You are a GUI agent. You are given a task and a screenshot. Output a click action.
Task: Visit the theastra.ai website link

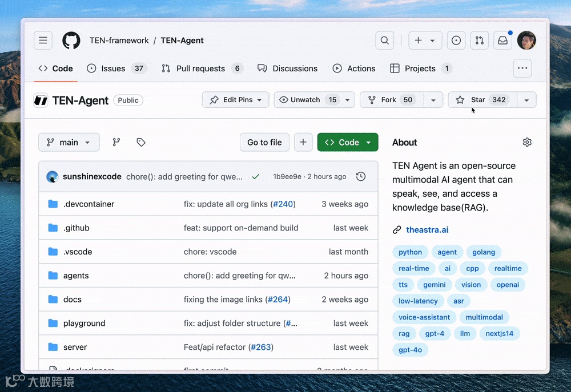pos(427,230)
